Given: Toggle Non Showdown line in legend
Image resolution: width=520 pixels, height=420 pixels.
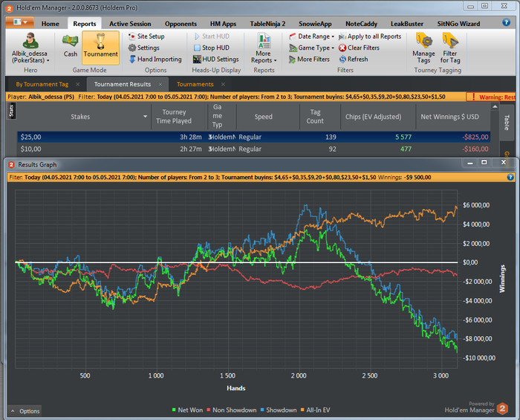Looking at the screenshot, I should (x=232, y=410).
